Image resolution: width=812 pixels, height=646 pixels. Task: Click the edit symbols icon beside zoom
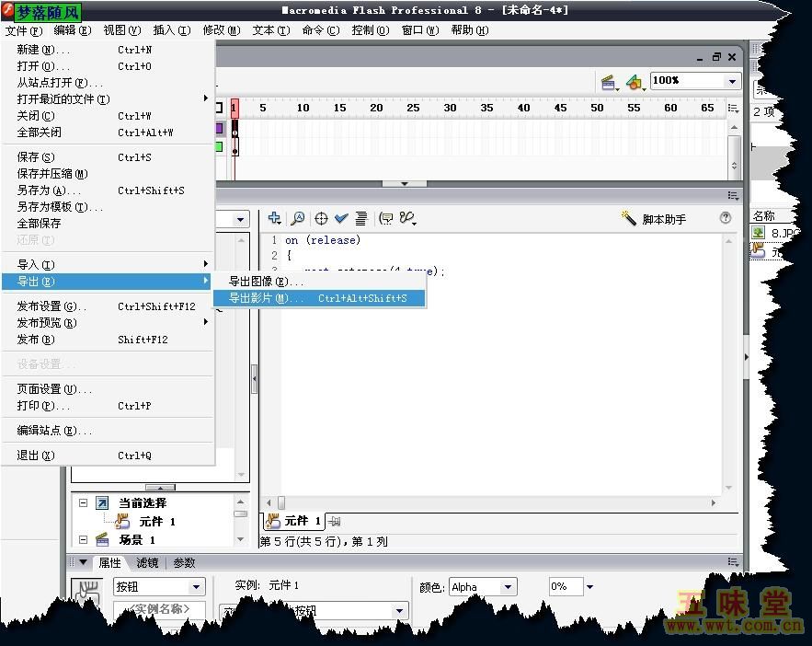pyautogui.click(x=635, y=83)
